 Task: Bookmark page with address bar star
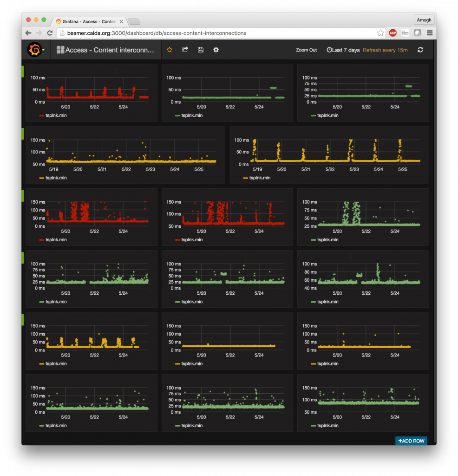point(380,33)
